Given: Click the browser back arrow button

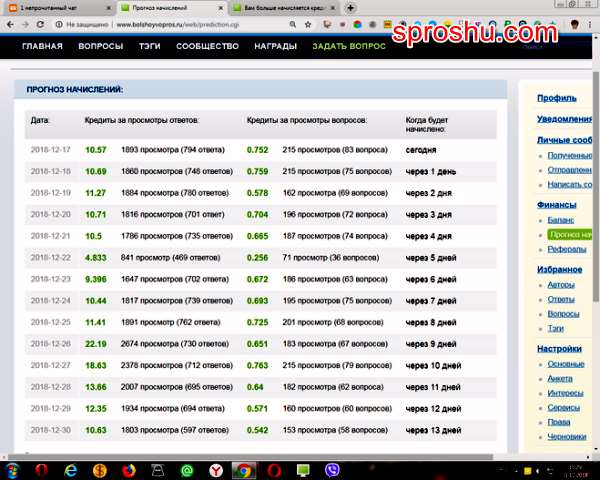Looking at the screenshot, I should coord(9,23).
